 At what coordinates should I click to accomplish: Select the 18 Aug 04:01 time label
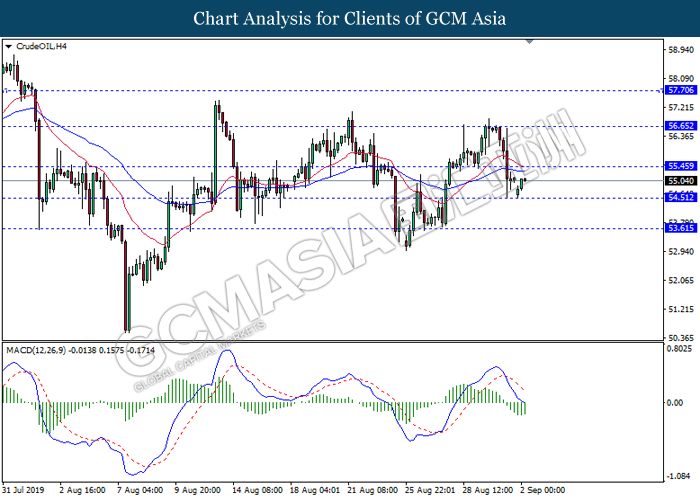click(315, 490)
